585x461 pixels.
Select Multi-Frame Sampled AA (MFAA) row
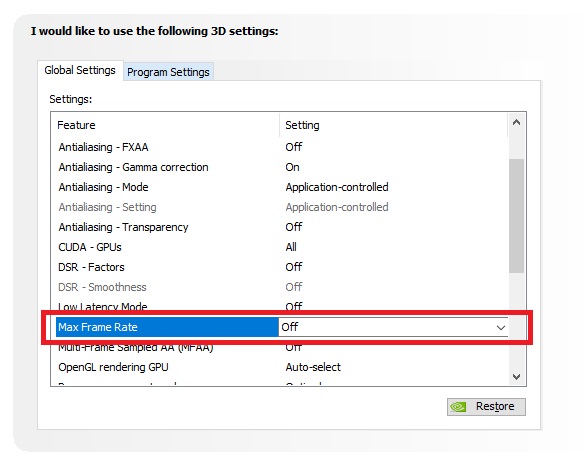(282, 348)
